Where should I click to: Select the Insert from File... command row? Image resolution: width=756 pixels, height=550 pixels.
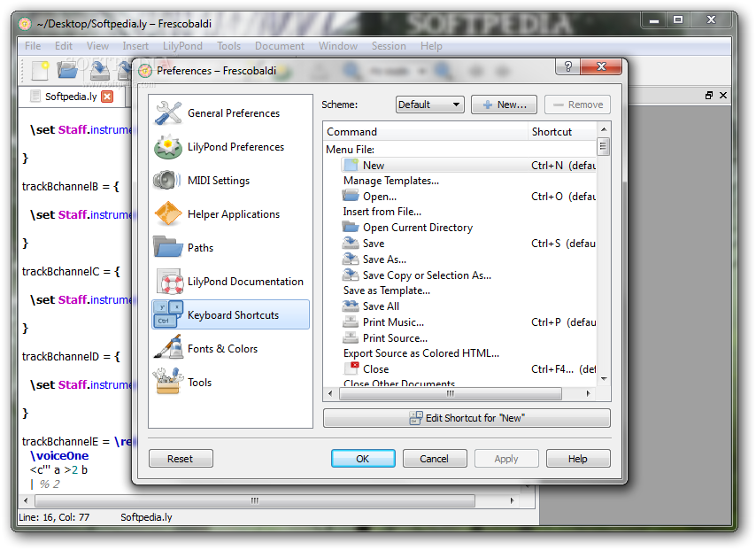click(382, 212)
